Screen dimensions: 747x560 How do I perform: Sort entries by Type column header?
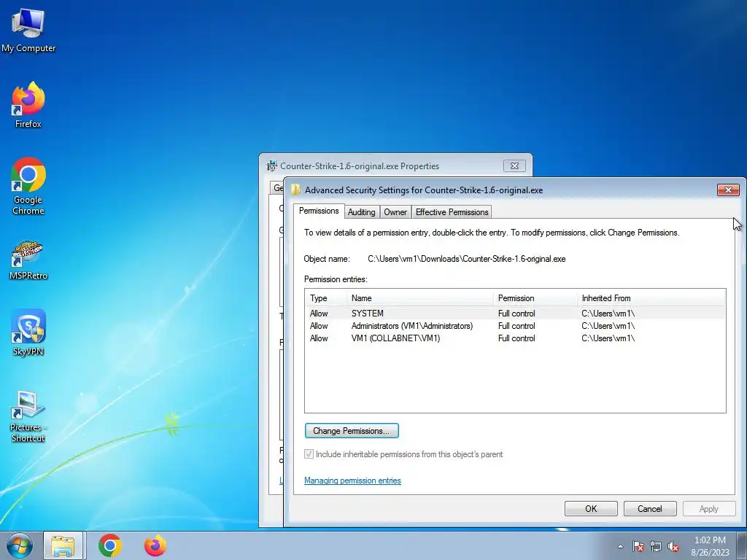coord(326,298)
